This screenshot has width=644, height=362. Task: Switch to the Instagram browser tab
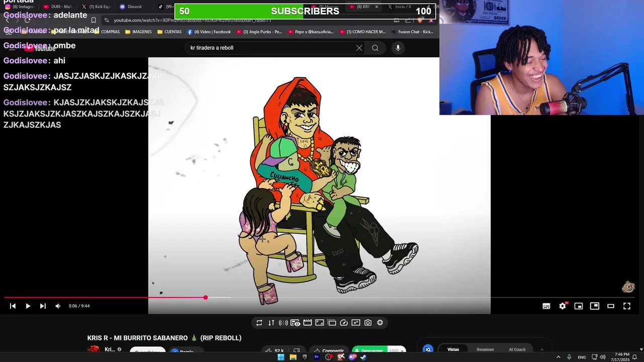(20, 7)
